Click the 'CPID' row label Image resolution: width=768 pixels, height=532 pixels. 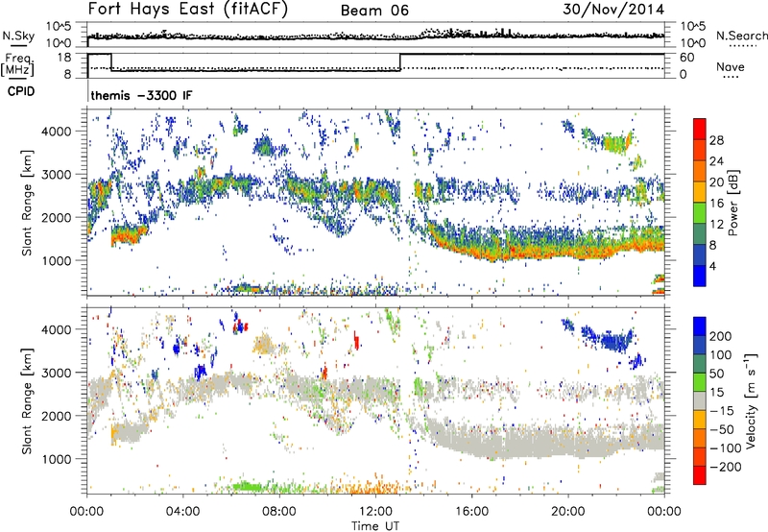pos(21,91)
